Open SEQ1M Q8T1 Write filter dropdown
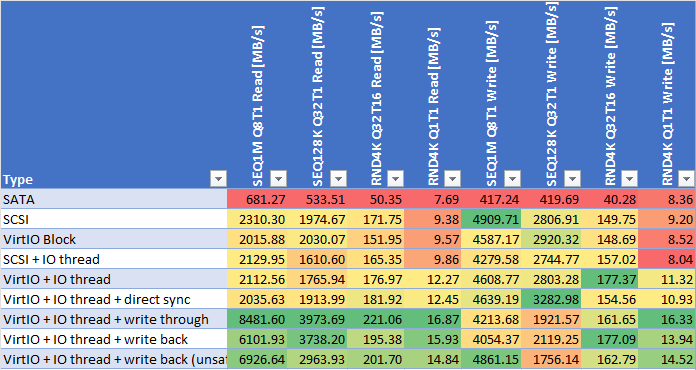The height and width of the screenshot is (370, 696). (x=512, y=179)
